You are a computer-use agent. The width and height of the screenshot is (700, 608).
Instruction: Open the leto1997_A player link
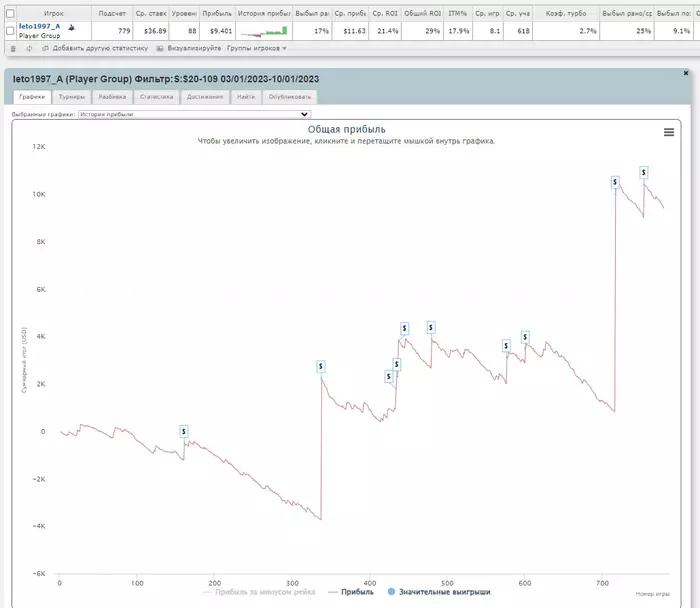[39, 26]
